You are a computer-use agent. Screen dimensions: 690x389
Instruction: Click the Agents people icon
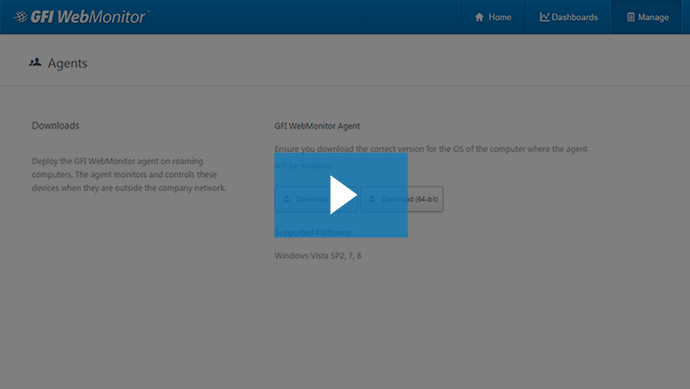(x=35, y=62)
